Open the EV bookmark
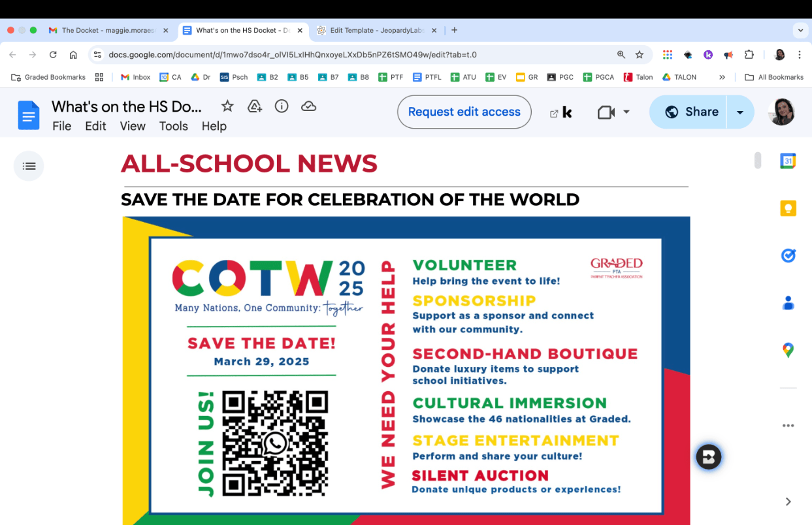812x525 pixels. (496, 77)
